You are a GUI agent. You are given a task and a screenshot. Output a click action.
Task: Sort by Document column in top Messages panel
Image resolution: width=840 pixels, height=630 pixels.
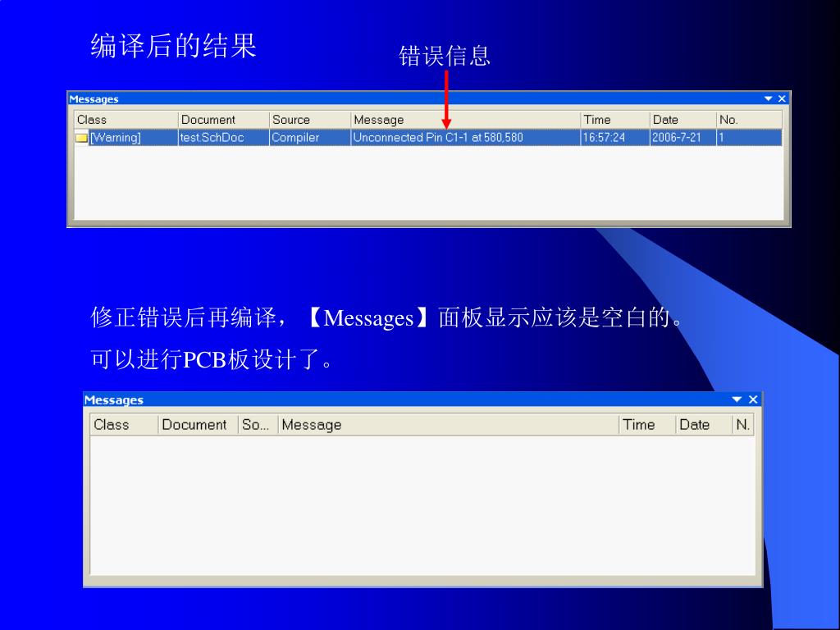click(223, 120)
